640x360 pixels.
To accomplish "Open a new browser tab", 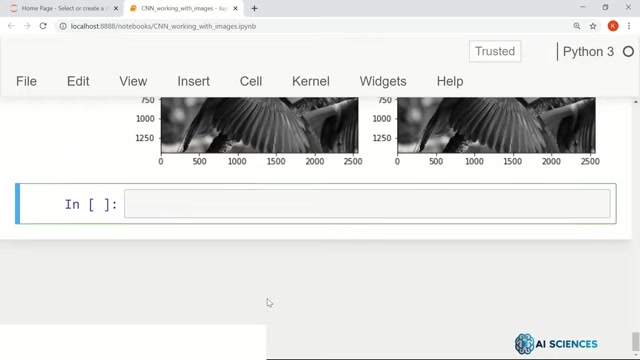I will pos(254,8).
